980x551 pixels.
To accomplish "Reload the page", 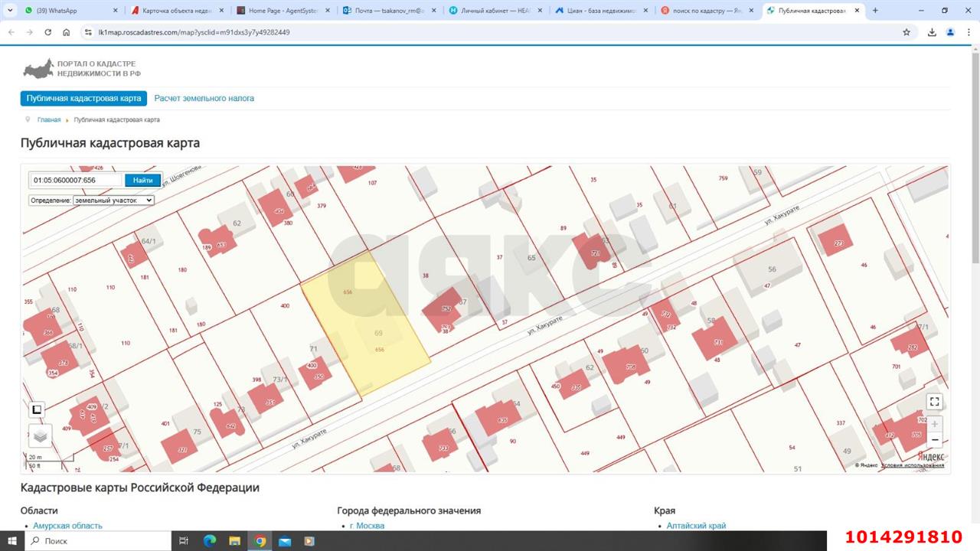I will [48, 32].
